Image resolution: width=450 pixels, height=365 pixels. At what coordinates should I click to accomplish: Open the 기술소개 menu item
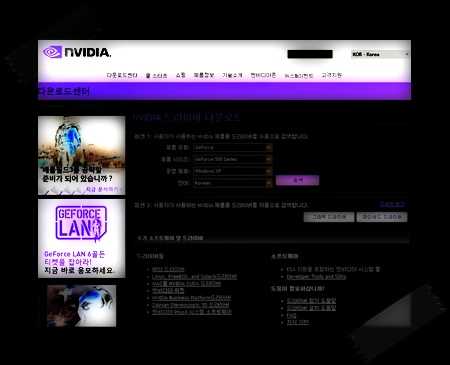click(232, 75)
